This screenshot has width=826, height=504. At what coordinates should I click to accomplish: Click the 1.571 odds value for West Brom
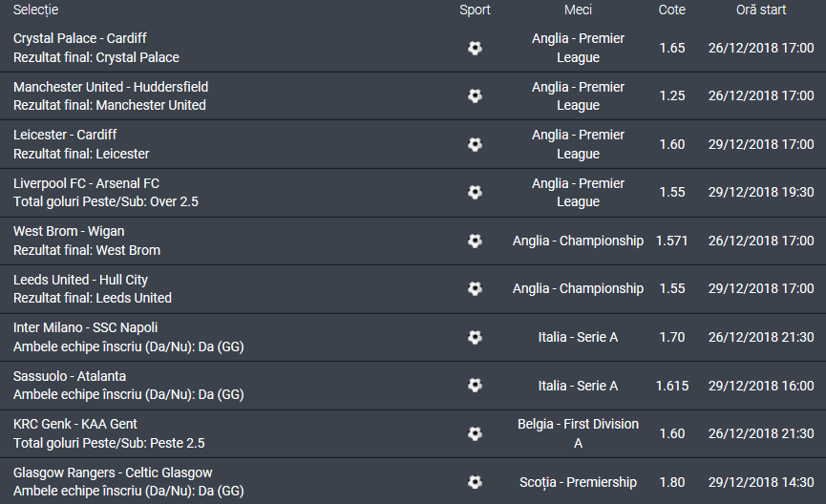click(x=672, y=241)
